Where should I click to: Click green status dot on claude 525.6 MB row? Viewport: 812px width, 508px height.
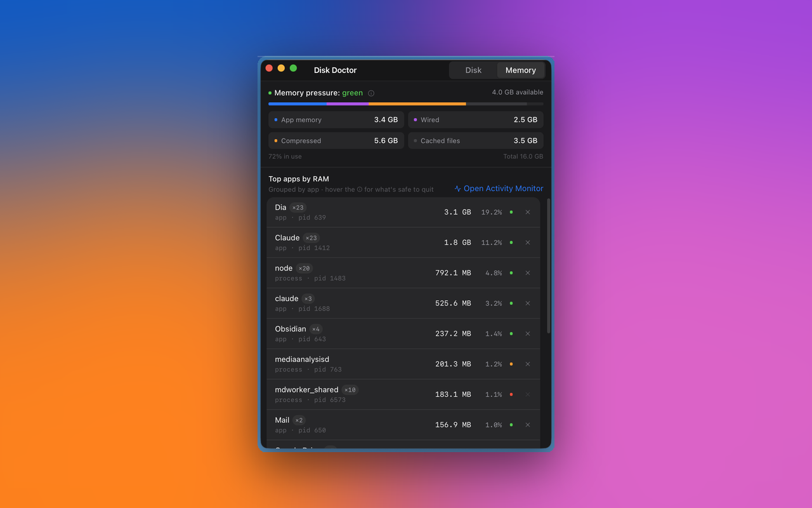coord(511,304)
